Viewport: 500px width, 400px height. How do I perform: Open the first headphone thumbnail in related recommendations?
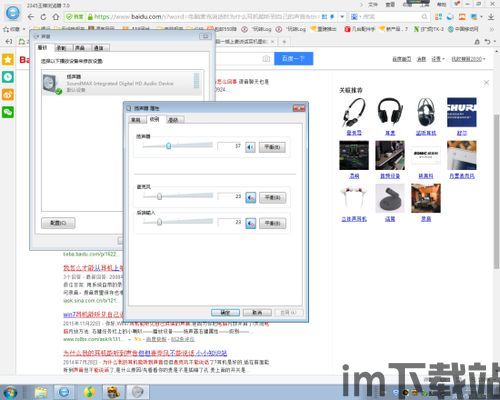[354, 112]
